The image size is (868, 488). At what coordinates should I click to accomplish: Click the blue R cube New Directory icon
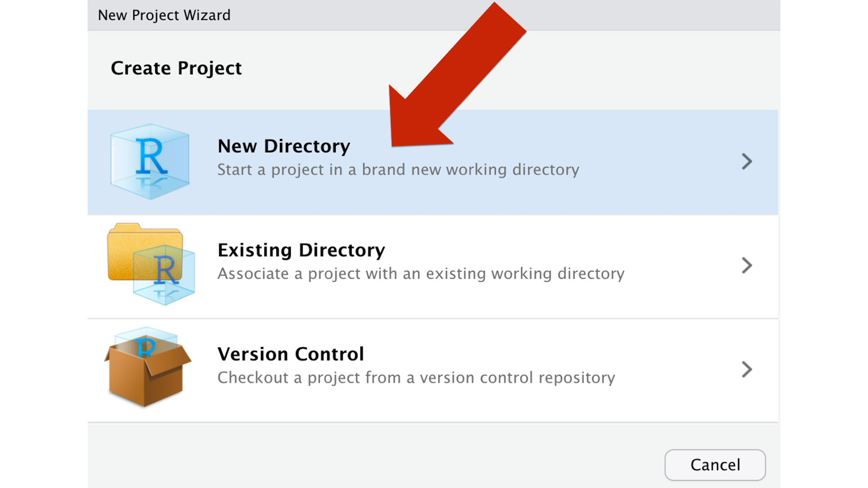pos(150,161)
